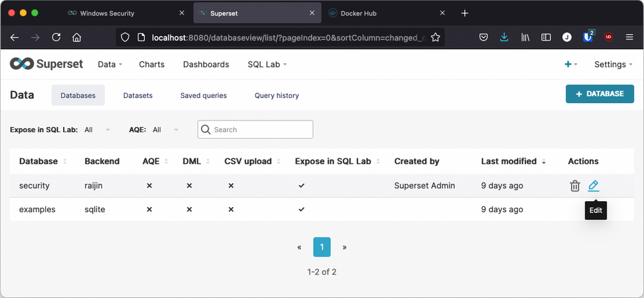The width and height of the screenshot is (644, 298).
Task: Open a new browser tab
Action: coord(464,13)
